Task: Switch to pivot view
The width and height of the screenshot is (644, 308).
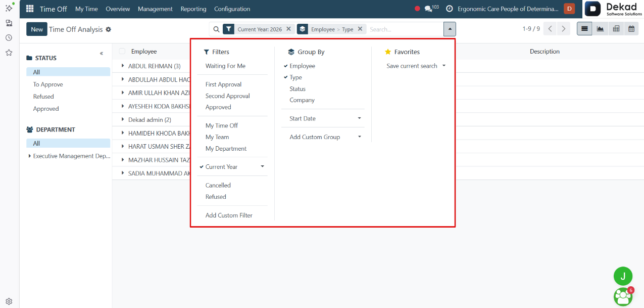Action: point(616,29)
